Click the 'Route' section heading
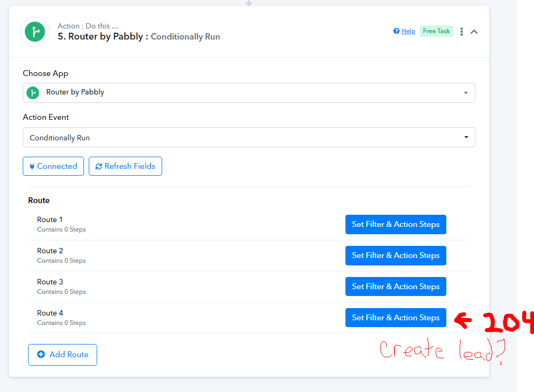The width and height of the screenshot is (534, 392). [x=39, y=200]
